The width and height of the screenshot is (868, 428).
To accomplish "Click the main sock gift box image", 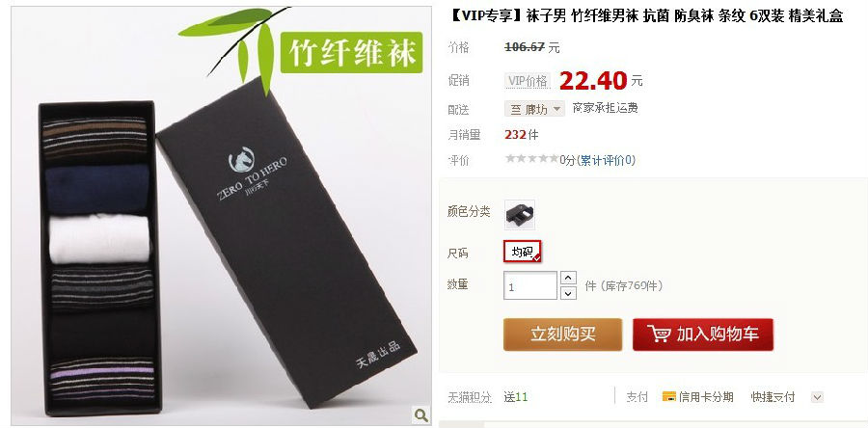I will (222, 216).
